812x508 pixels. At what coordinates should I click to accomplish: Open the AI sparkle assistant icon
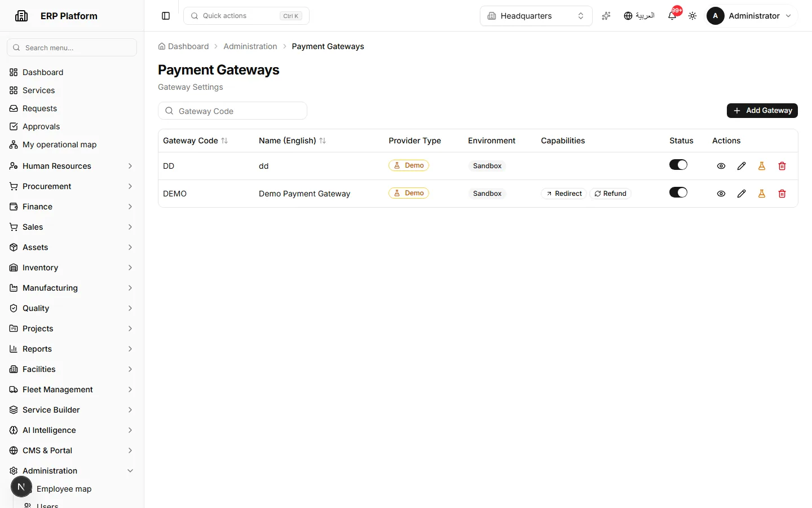click(606, 16)
